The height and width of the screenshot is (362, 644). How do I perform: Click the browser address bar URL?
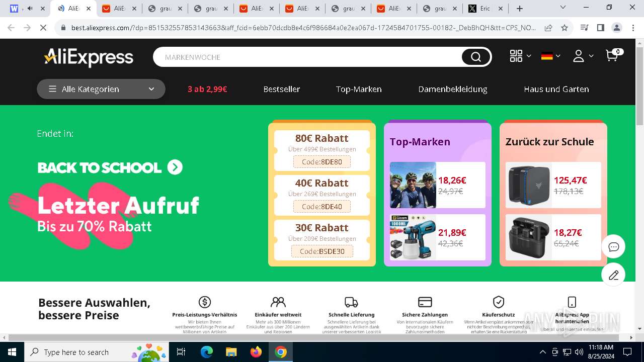coord(304,28)
